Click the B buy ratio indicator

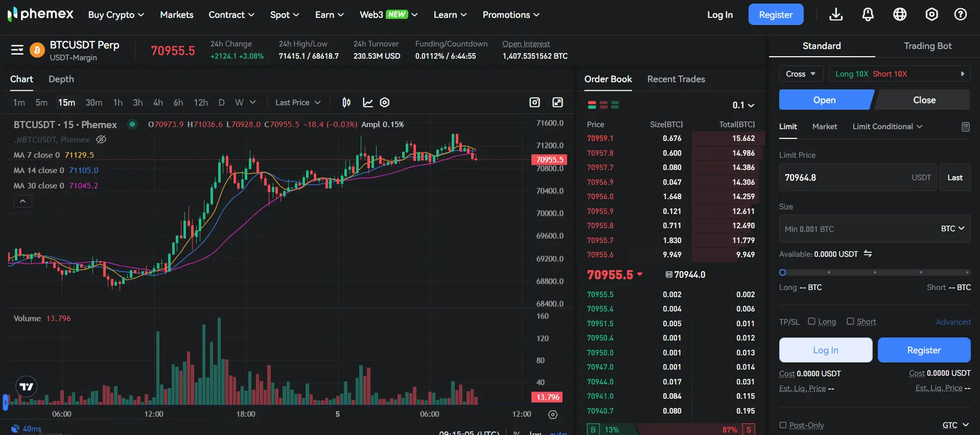coord(593,429)
